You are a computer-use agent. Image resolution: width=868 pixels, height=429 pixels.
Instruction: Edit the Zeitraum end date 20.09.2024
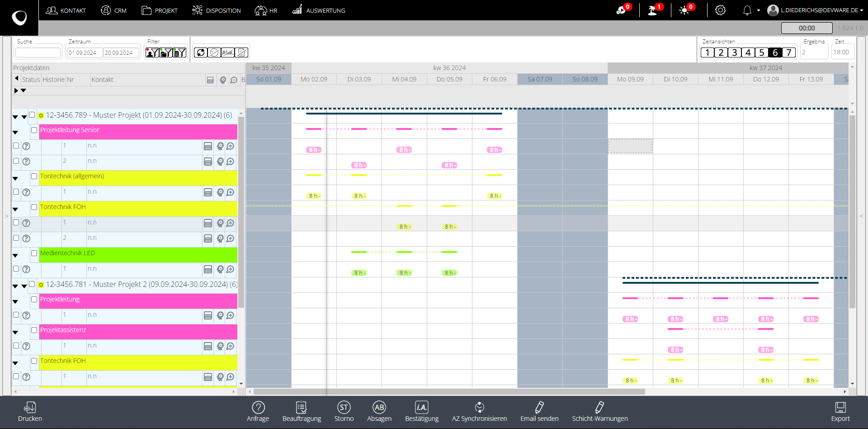[x=121, y=52]
